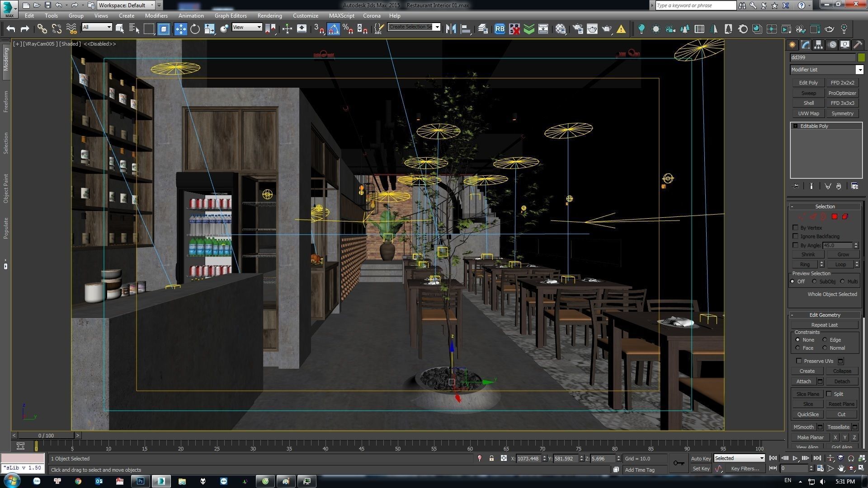Viewport: 868px width, 488px height.
Task: Click the object color swatch
Action: coord(861,57)
